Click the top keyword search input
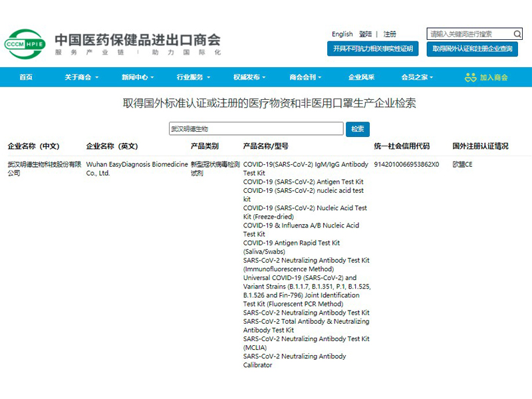The height and width of the screenshot is (399, 532). (469, 34)
